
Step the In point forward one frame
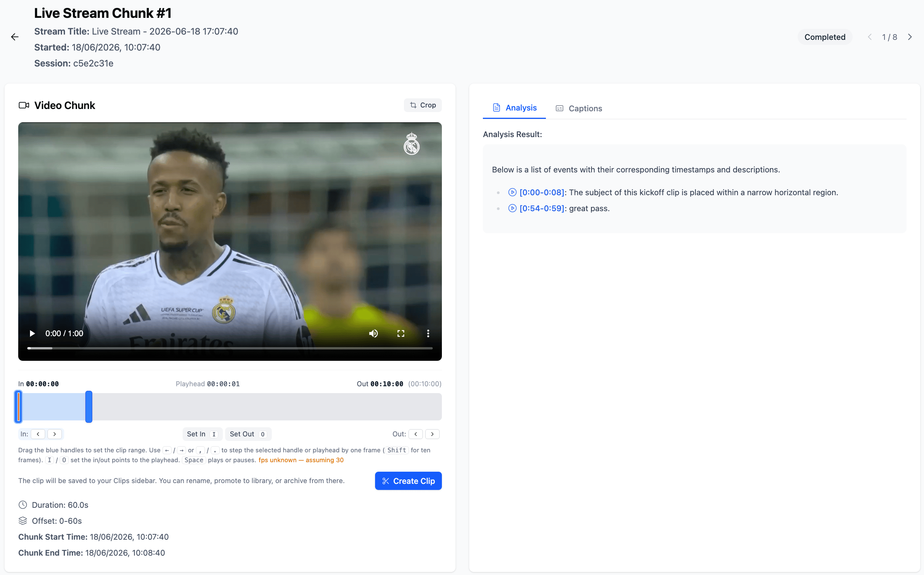tap(55, 434)
